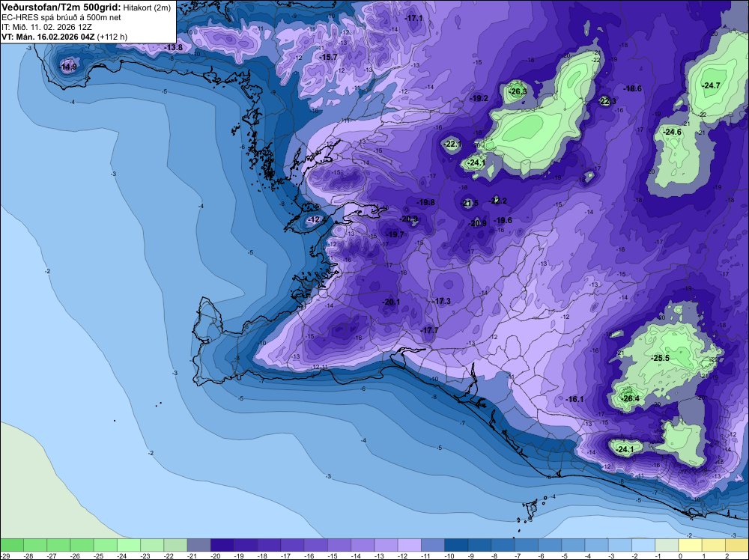
Task: Click the light lilac legend swatch between -12 and -11
Action: 410,545
